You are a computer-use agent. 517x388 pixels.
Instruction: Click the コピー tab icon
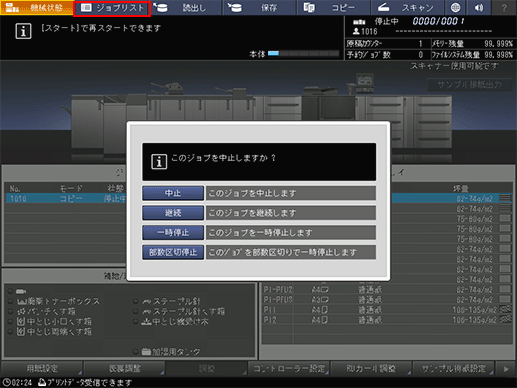point(309,7)
